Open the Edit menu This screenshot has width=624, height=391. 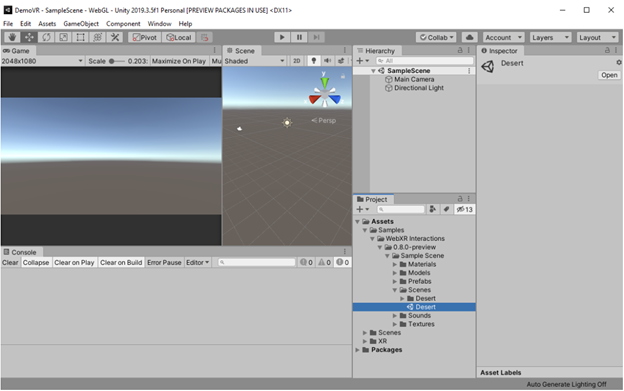click(x=25, y=24)
